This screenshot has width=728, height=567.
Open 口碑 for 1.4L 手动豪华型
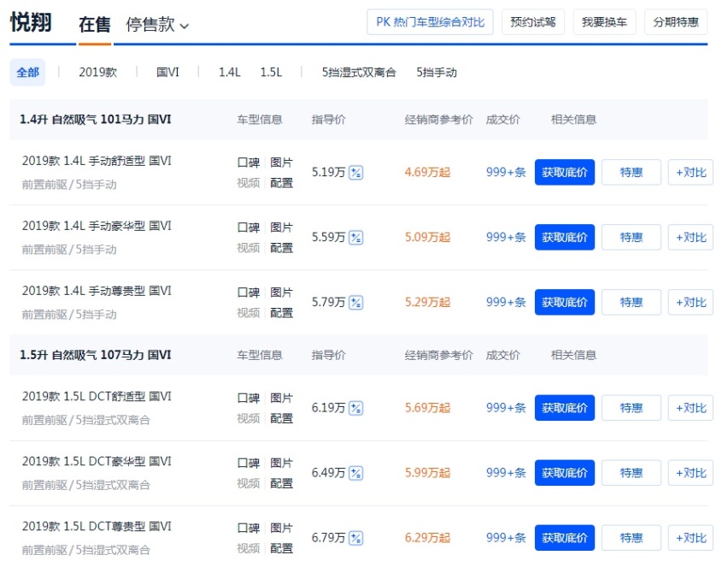[x=249, y=227]
